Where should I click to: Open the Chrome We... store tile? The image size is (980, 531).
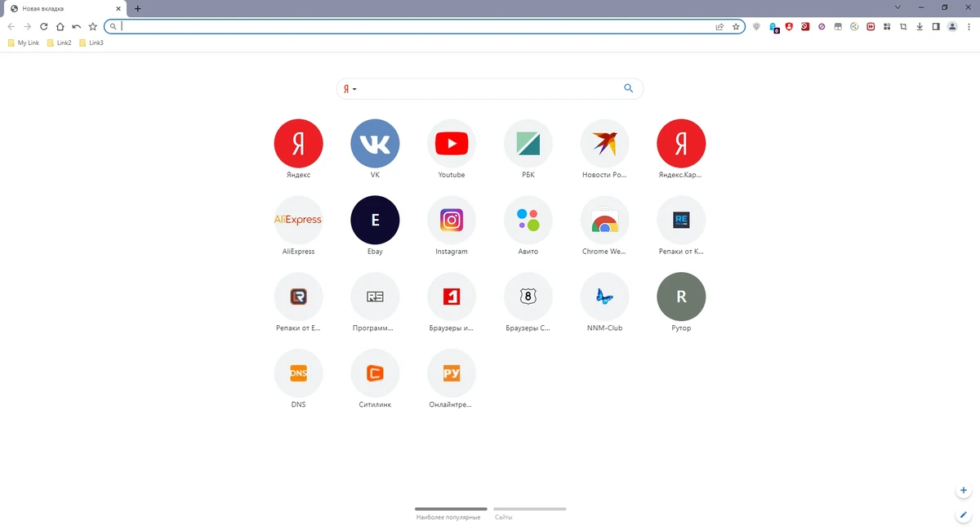tap(604, 221)
